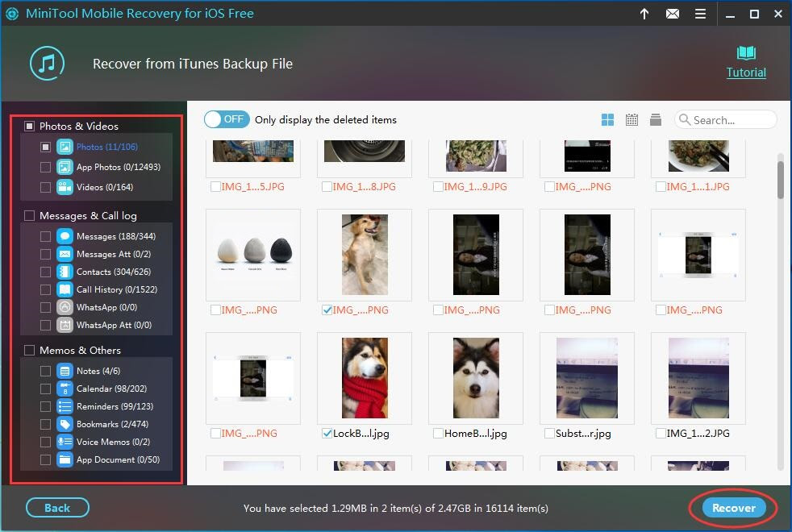
Task: Select Bookmarks (2/474) label
Action: pyautogui.click(x=112, y=424)
